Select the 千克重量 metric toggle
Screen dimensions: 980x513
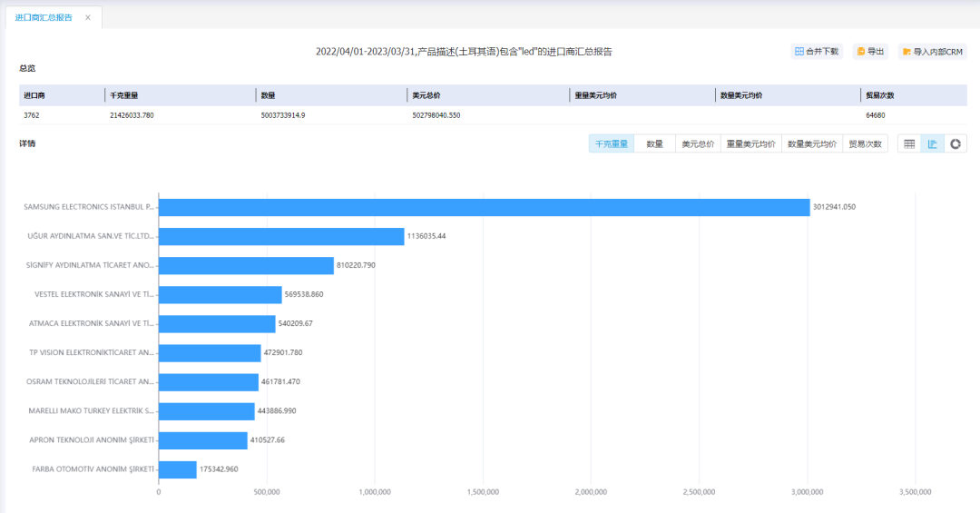coord(612,143)
